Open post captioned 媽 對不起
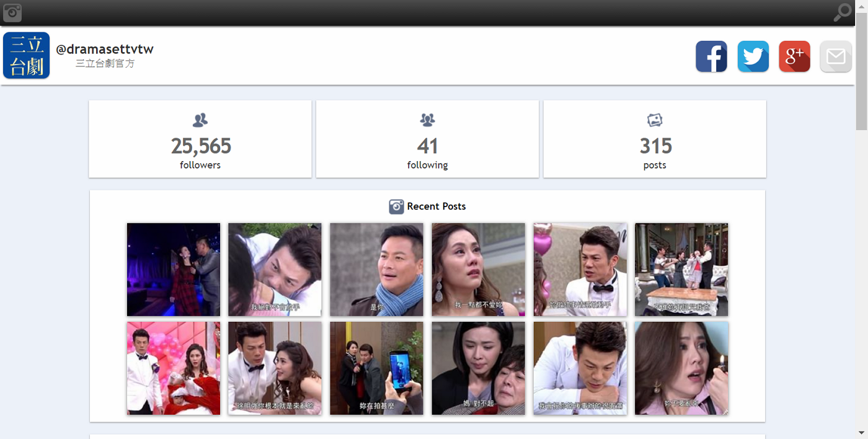This screenshot has width=868, height=439. click(x=478, y=368)
